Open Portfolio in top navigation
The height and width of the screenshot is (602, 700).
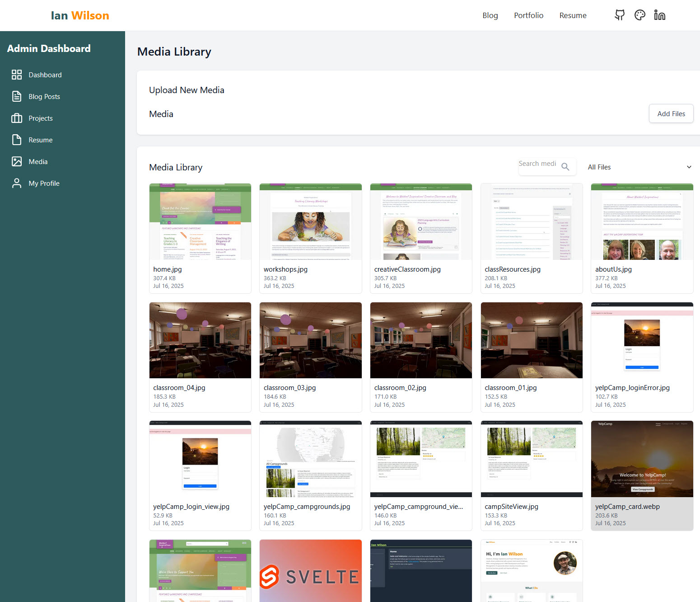coord(529,15)
